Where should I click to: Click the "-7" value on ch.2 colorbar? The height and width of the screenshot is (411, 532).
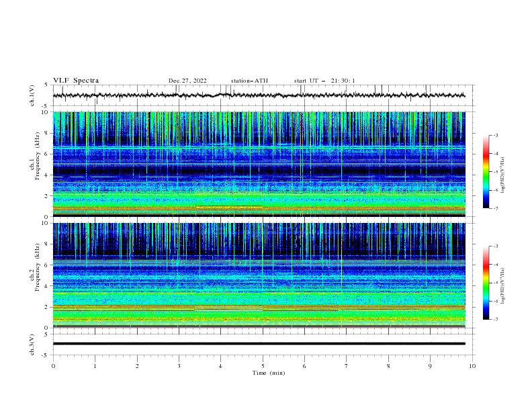[x=495, y=319]
